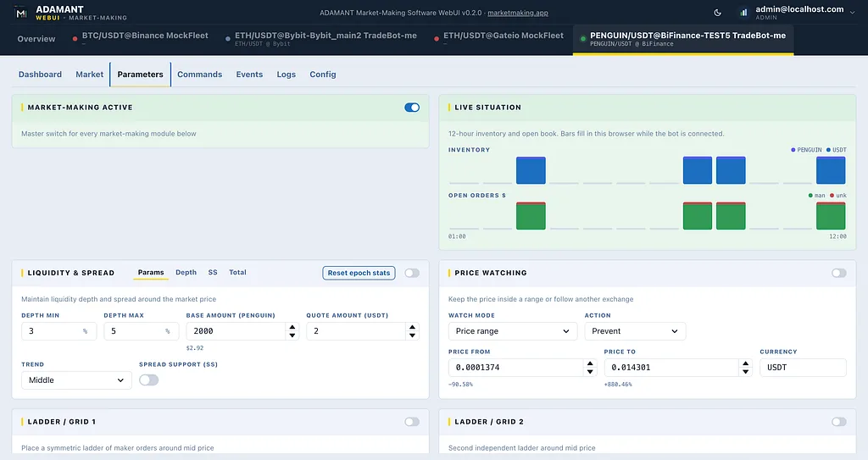The height and width of the screenshot is (460, 868).
Task: Click Reset epoch stats button
Action: click(359, 273)
